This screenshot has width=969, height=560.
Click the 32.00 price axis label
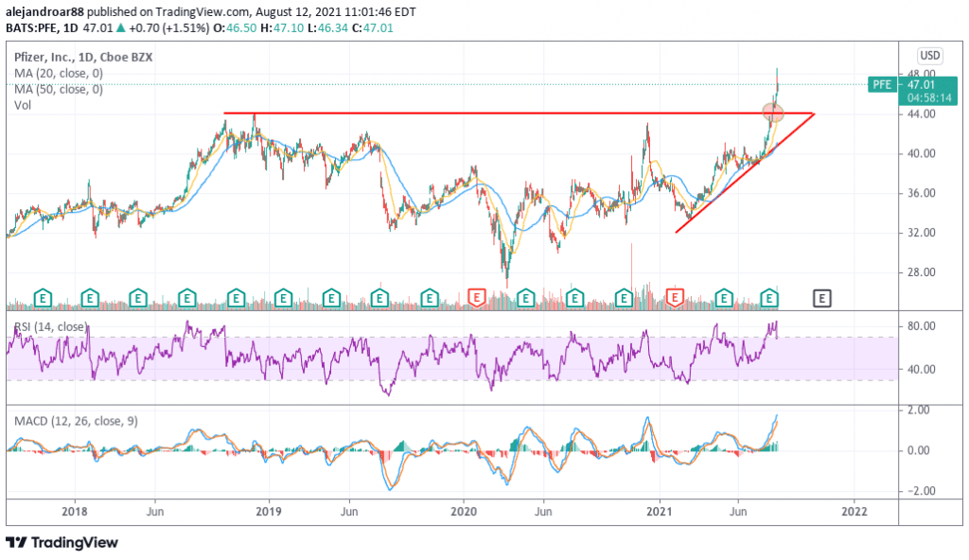tap(921, 233)
